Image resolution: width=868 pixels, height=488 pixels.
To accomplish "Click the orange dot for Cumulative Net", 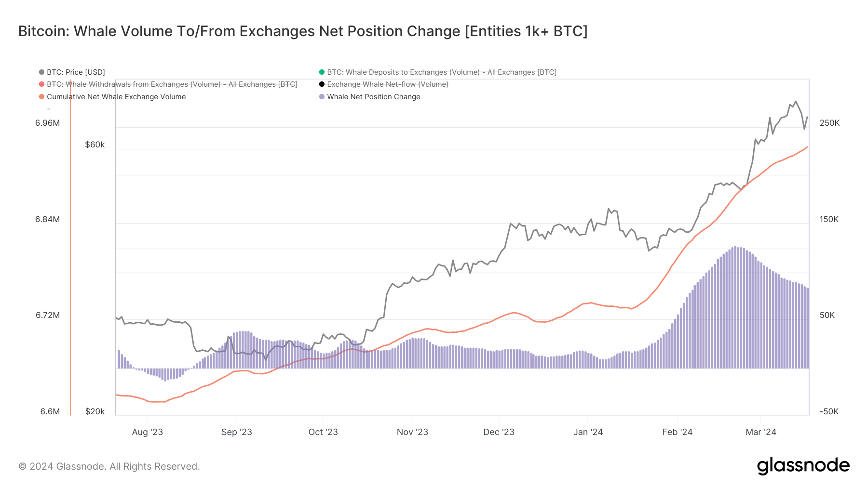I will pyautogui.click(x=42, y=97).
